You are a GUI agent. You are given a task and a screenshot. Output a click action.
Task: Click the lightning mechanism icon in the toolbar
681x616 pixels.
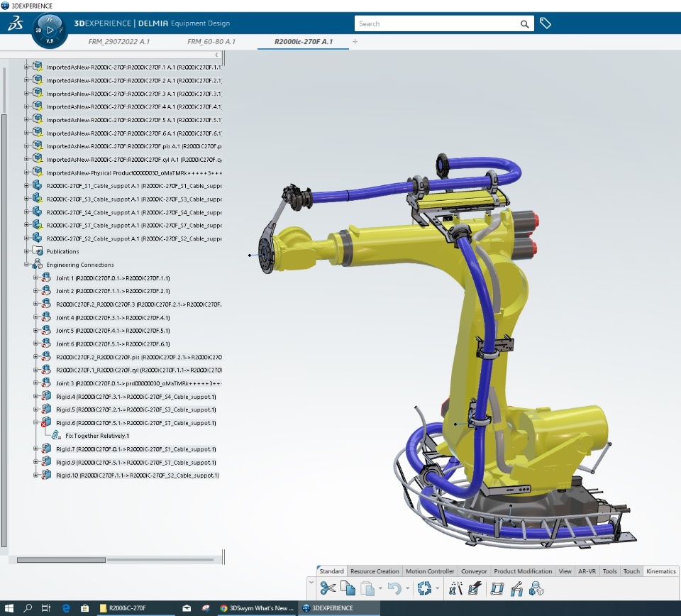click(475, 588)
